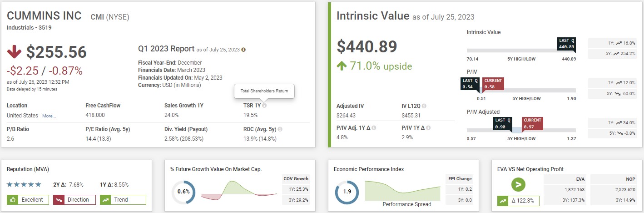This screenshot has width=644, height=213.
Task: Click the P/IV 1Y Δ value 2.9%
Action: [x=407, y=137]
